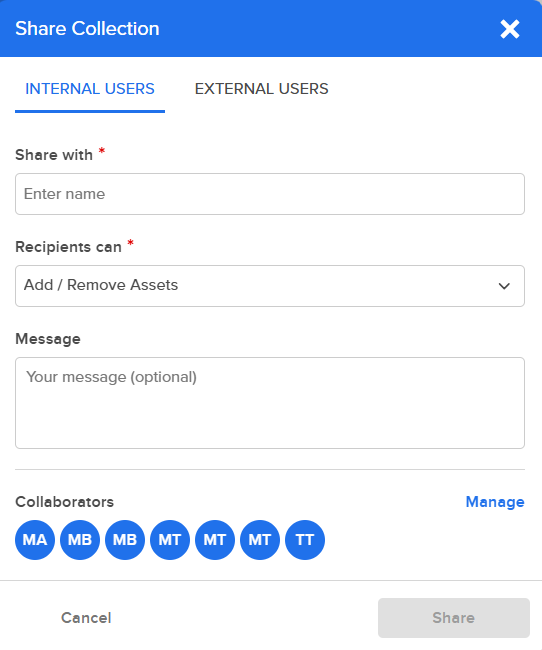Select the second MB collaborator avatar
Screen dimensions: 542x650
pyautogui.click(x=125, y=540)
